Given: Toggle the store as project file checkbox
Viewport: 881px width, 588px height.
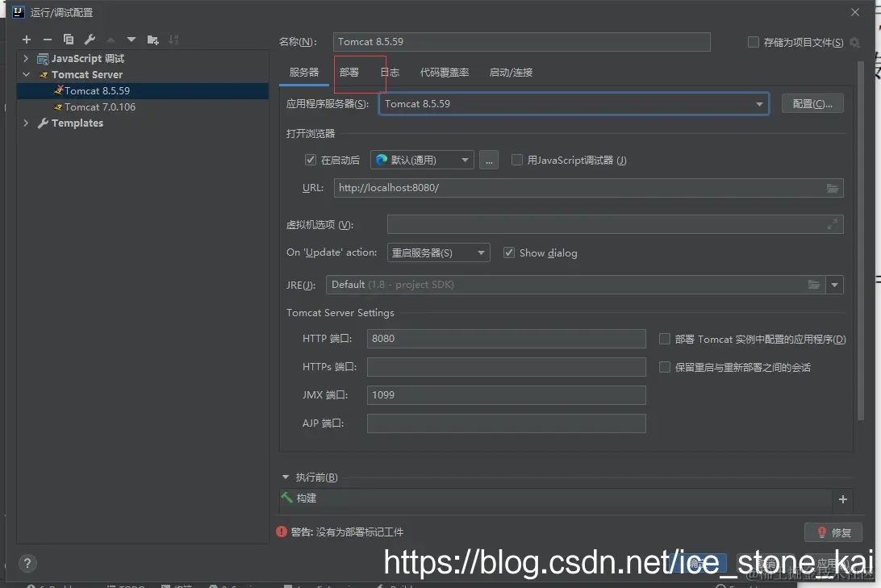Looking at the screenshot, I should (x=754, y=42).
